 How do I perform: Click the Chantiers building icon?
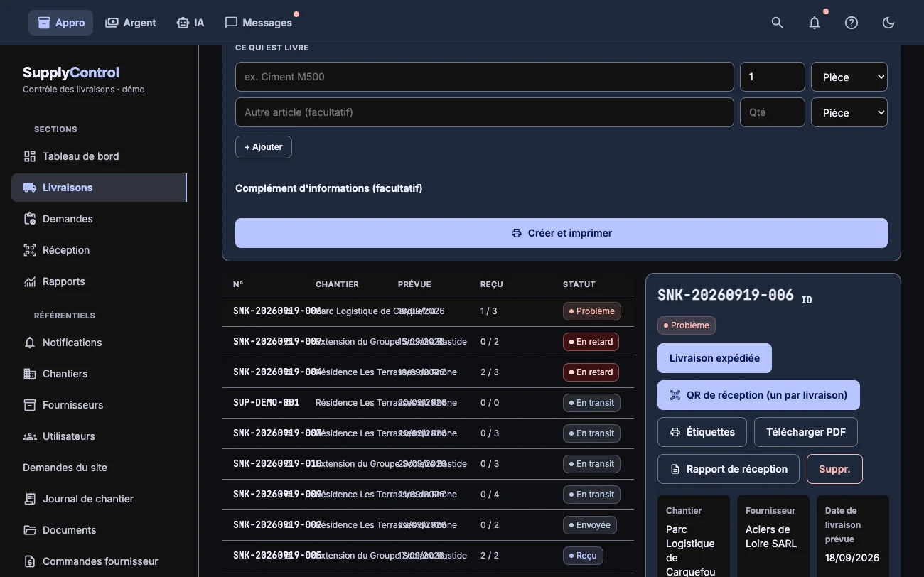(x=30, y=374)
